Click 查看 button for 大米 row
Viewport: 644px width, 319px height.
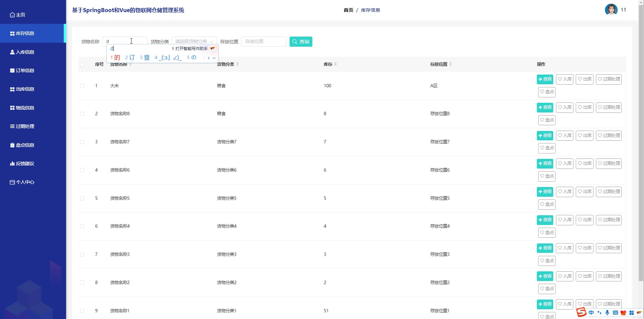coord(545,79)
